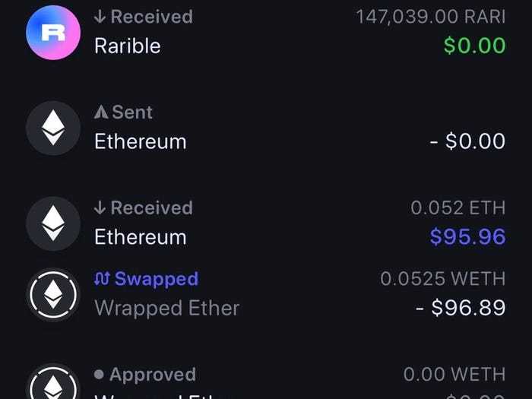Click the - $96.89 swap value
Screen dimensions: 532x399
pos(460,308)
